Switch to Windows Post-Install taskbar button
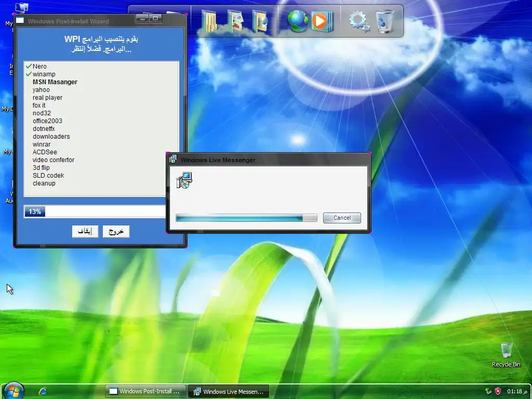The image size is (532, 399). pyautogui.click(x=145, y=391)
